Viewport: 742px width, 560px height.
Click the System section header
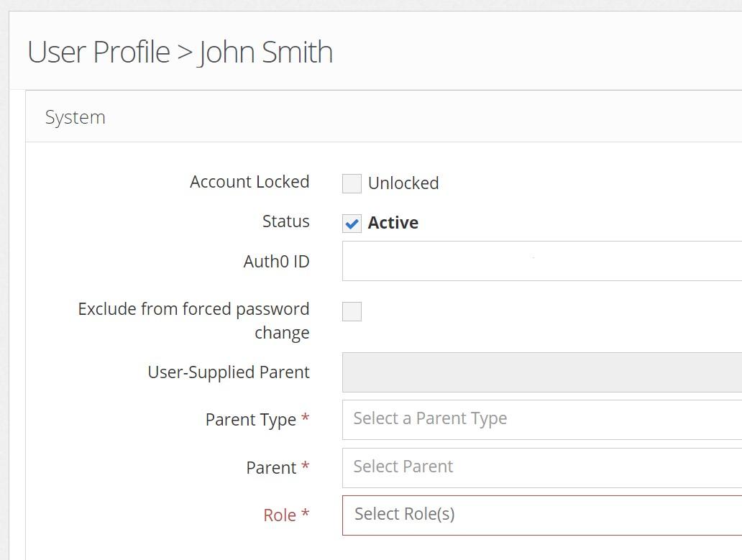(x=75, y=117)
